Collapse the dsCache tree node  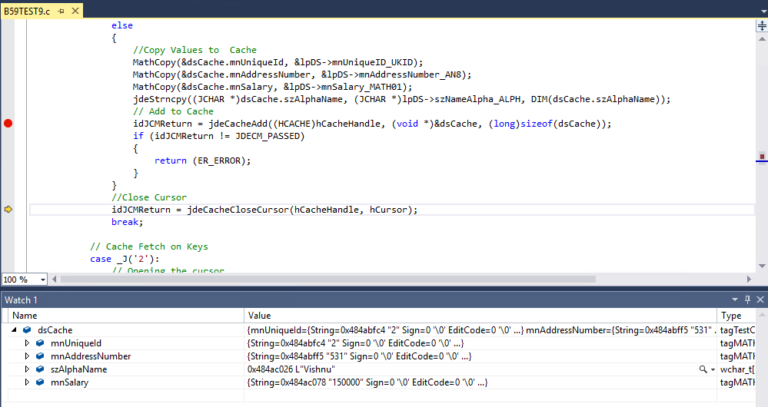(x=14, y=330)
